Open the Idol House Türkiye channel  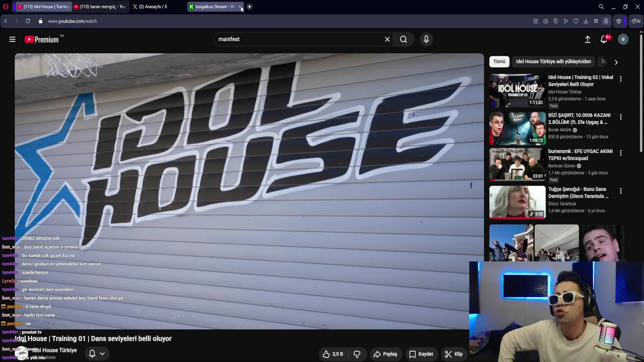pyautogui.click(x=54, y=350)
